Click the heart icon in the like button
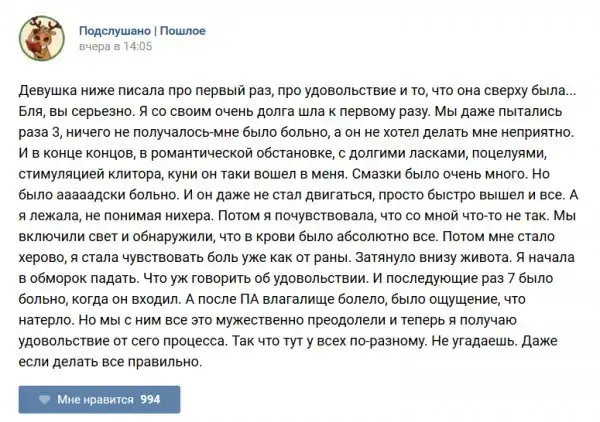Image resolution: width=600 pixels, height=422 pixels. click(44, 399)
